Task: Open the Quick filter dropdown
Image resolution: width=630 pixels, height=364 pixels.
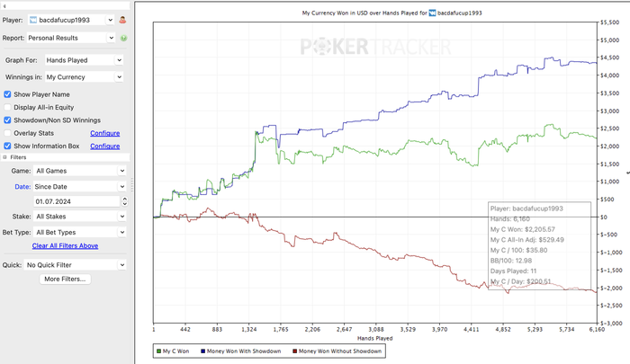Action: click(75, 265)
